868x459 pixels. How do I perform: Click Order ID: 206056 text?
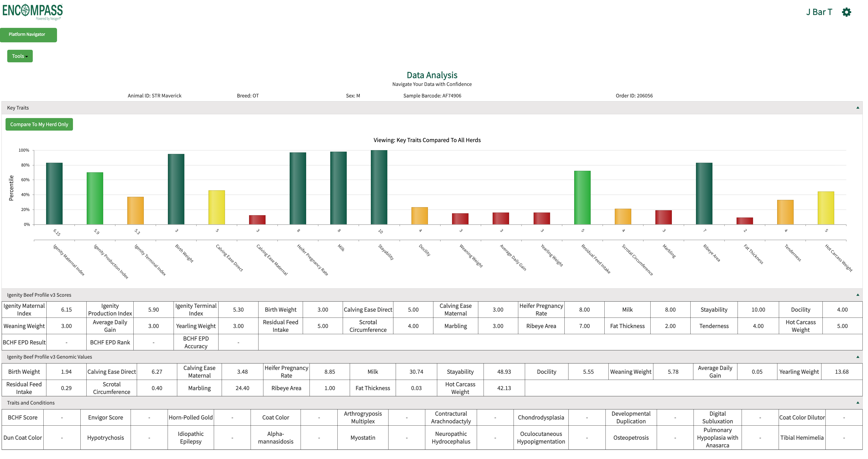(x=634, y=96)
